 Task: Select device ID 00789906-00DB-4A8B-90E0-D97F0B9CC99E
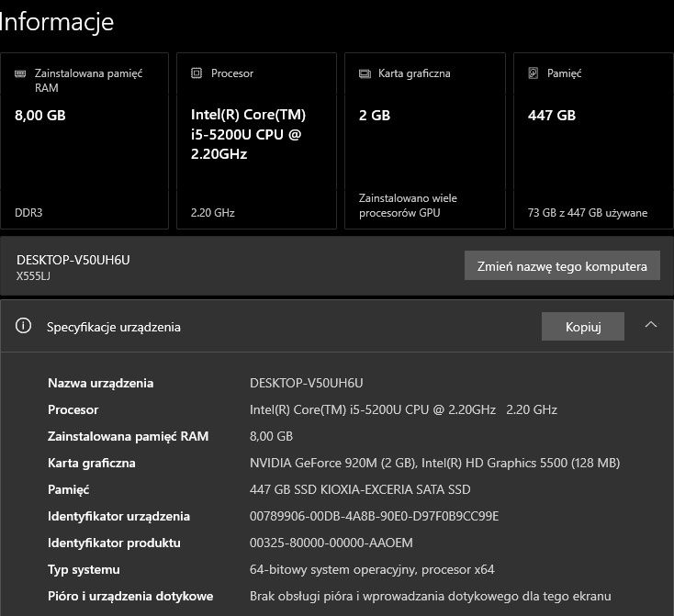374,516
